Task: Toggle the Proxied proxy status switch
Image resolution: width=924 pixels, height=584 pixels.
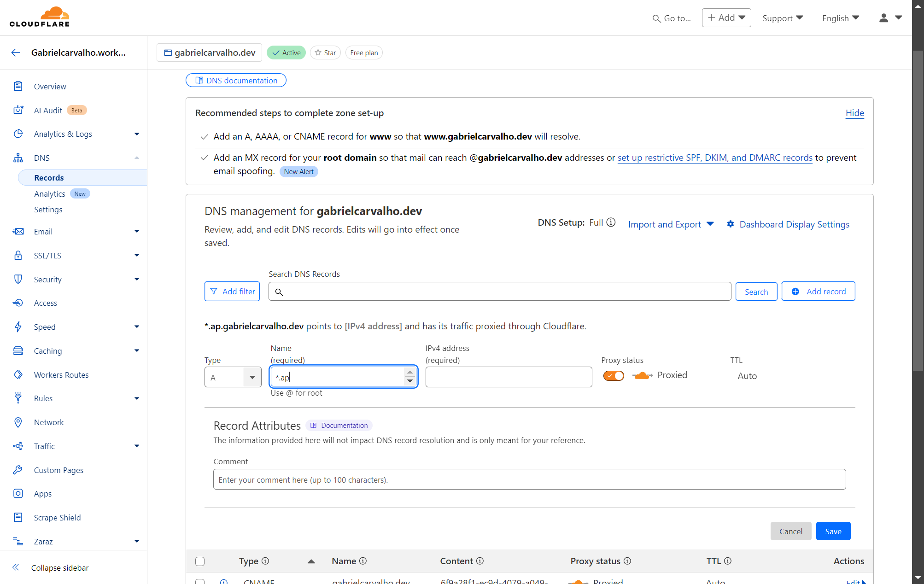Action: 614,376
